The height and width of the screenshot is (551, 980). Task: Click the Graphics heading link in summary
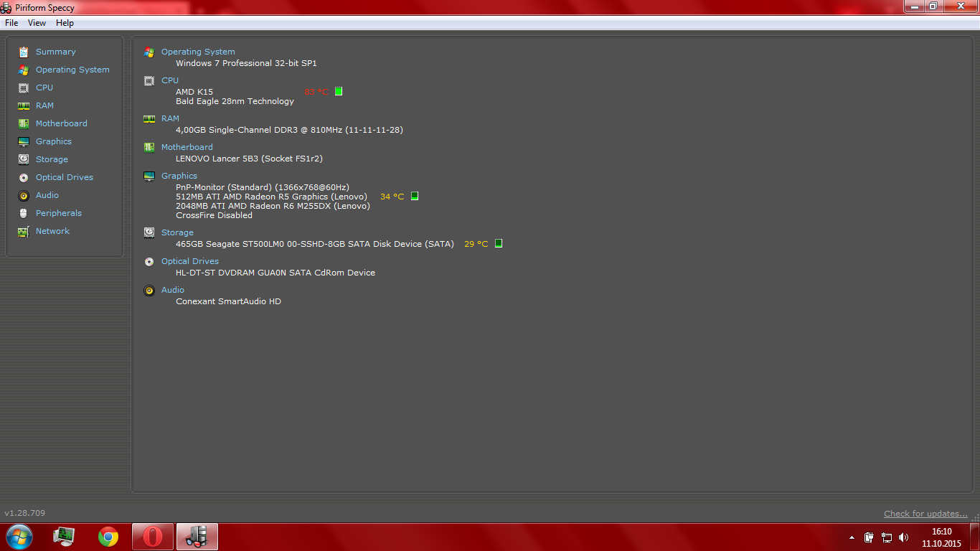coord(179,176)
